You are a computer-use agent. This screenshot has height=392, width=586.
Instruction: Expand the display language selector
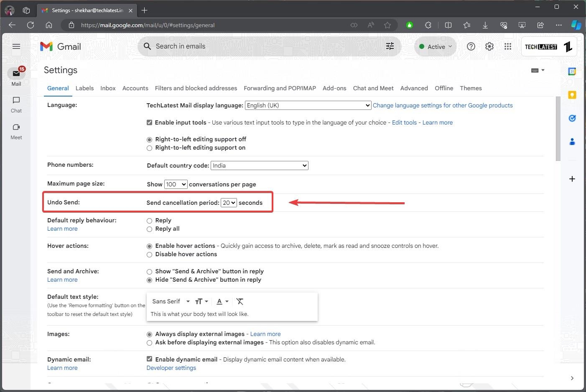point(308,105)
